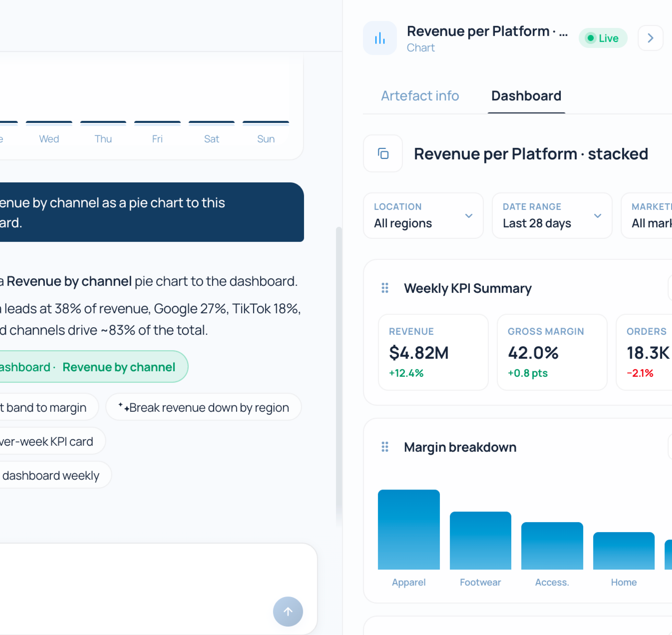672x635 pixels.
Task: Send message with the up-arrow button
Action: pos(288,611)
